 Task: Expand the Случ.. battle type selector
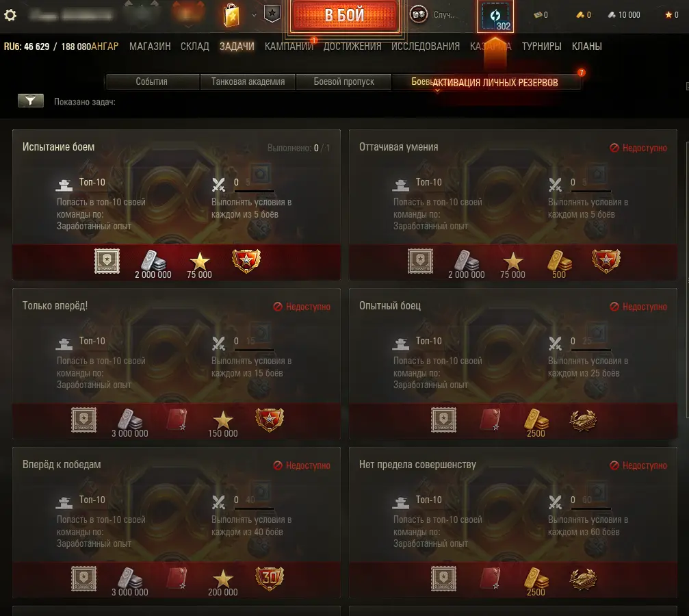coord(444,15)
